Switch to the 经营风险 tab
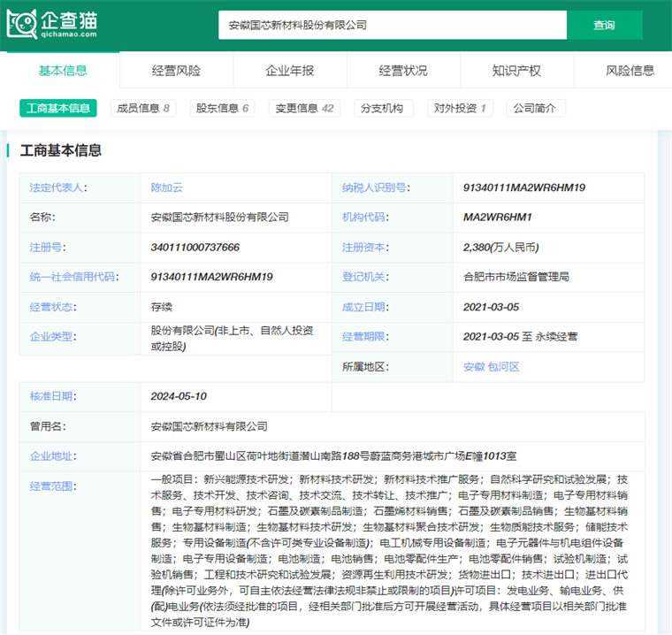Image resolution: width=672 pixels, height=635 pixels. coord(176,71)
